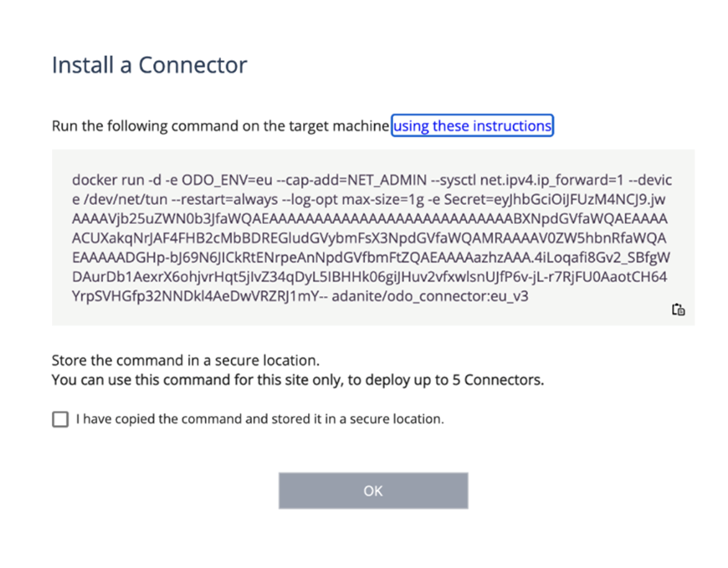728x568 pixels.
Task: Click the 'Install a Connector' heading
Action: coord(147,64)
